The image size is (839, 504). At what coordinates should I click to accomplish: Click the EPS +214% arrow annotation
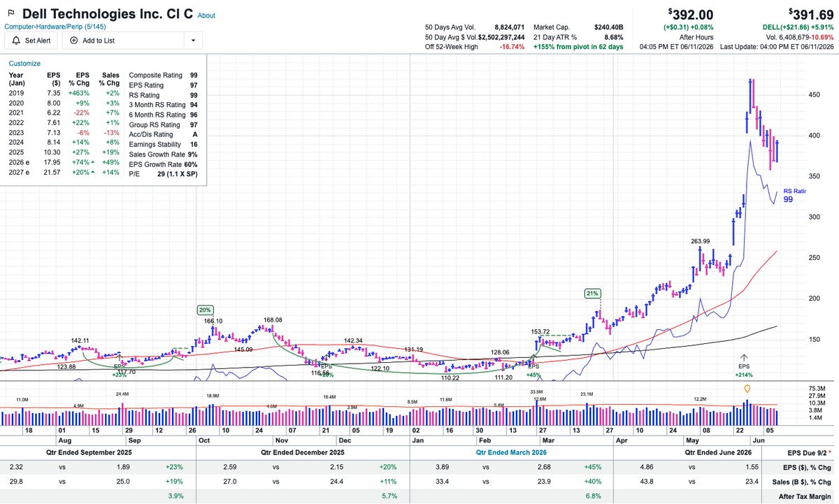[743, 366]
